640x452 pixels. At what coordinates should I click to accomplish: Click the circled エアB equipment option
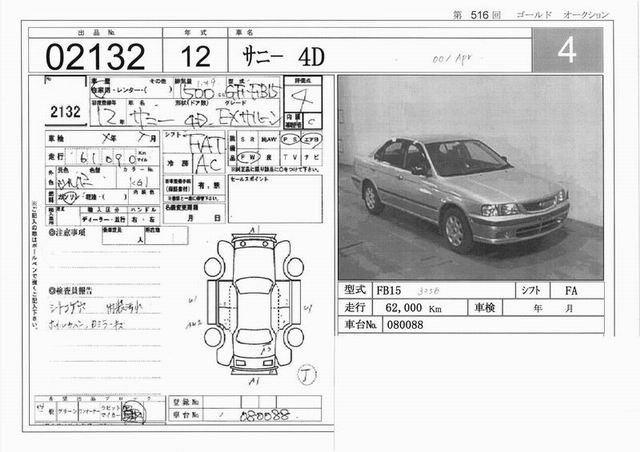click(311, 140)
